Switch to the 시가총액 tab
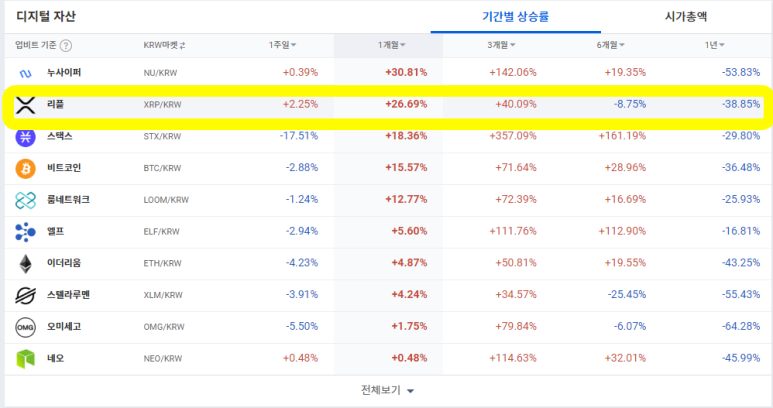The width and height of the screenshot is (773, 408). 686,17
